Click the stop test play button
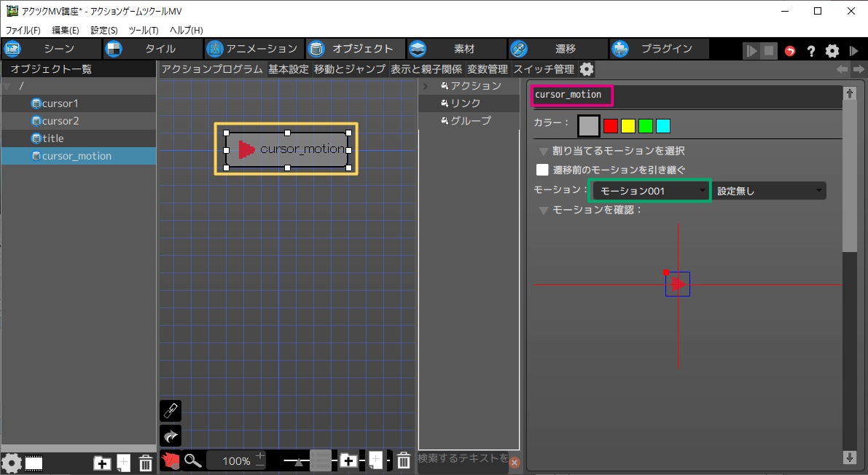Viewport: 868px width, 475px height. click(769, 51)
